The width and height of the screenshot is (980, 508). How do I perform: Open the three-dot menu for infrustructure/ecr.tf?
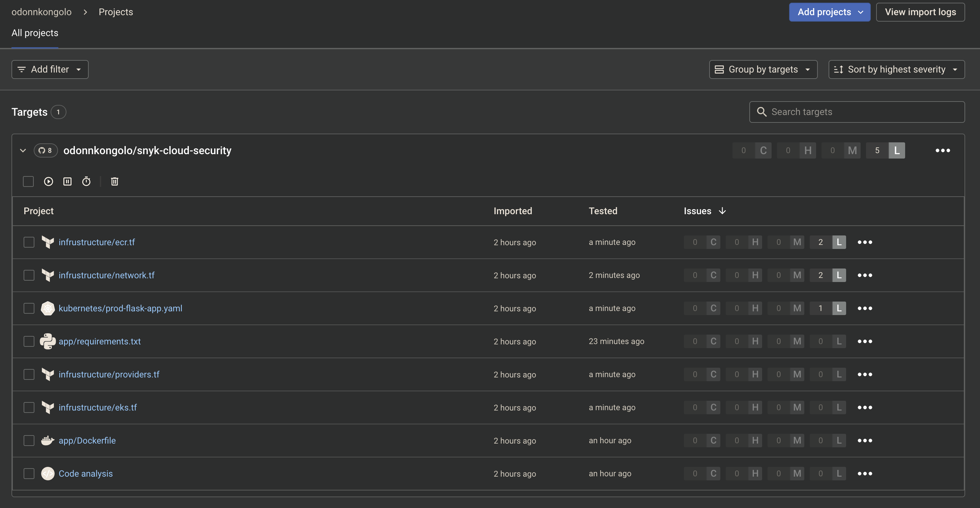(x=865, y=243)
